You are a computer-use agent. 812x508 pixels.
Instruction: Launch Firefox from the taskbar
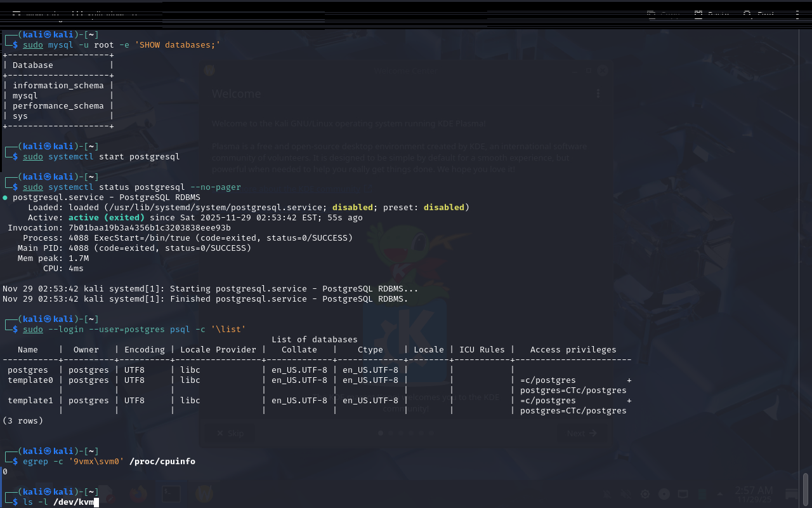[138, 493]
